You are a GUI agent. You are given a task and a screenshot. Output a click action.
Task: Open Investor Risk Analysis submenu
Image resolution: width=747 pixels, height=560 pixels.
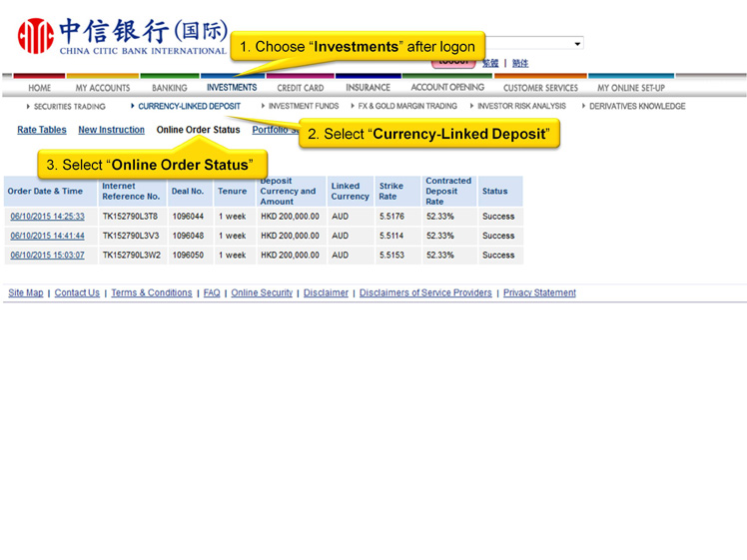coord(520,107)
